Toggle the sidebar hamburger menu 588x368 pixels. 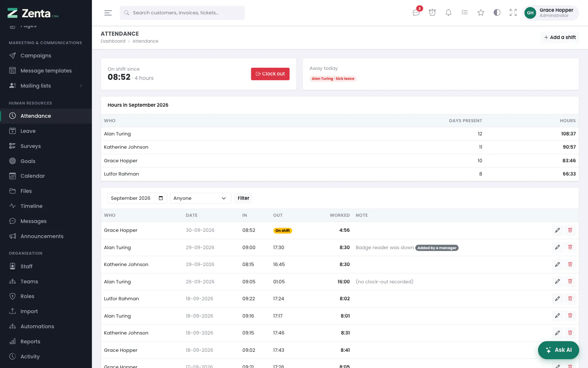(x=108, y=13)
